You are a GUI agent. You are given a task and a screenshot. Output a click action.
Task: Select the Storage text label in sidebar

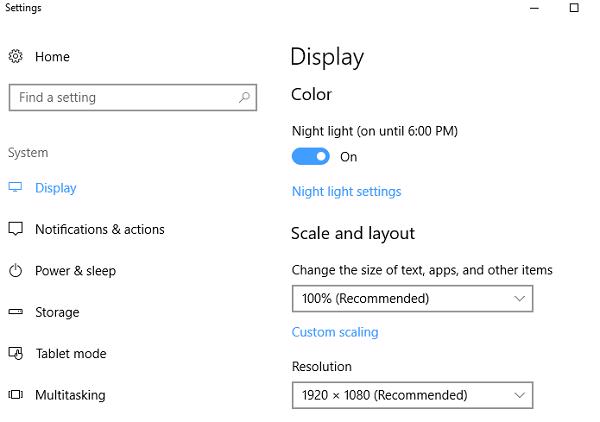coord(57,312)
